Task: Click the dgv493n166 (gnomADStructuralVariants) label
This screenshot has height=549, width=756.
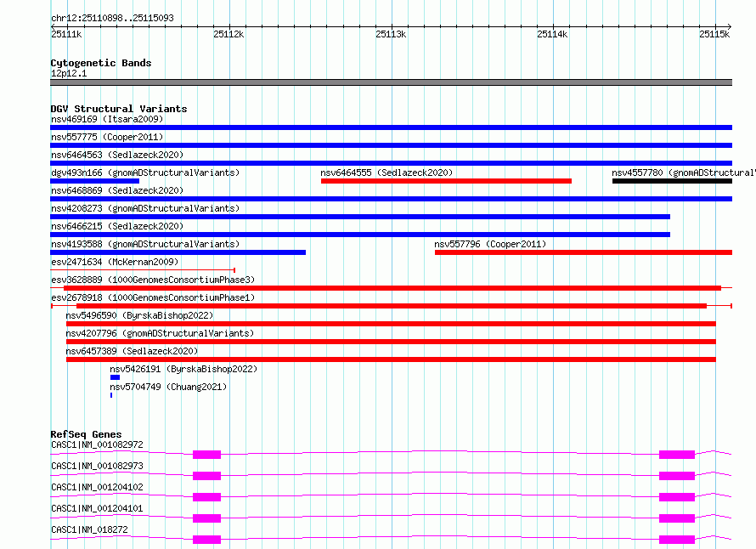Action: pyautogui.click(x=145, y=173)
